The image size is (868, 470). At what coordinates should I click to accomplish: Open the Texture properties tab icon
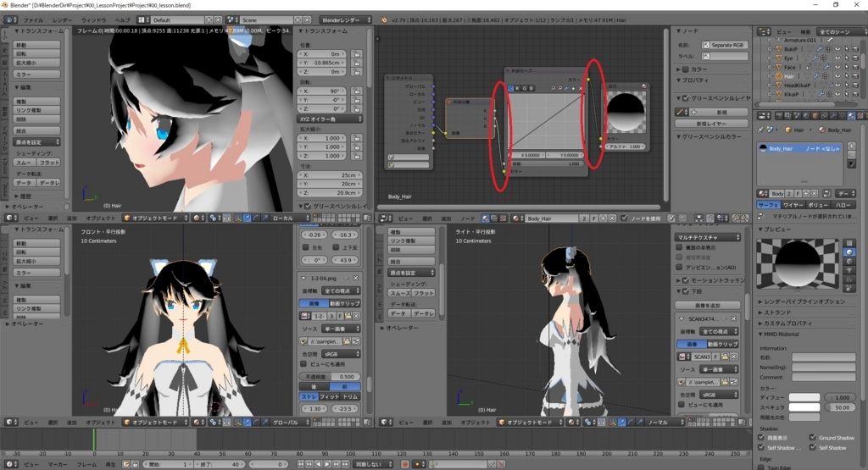click(x=860, y=116)
